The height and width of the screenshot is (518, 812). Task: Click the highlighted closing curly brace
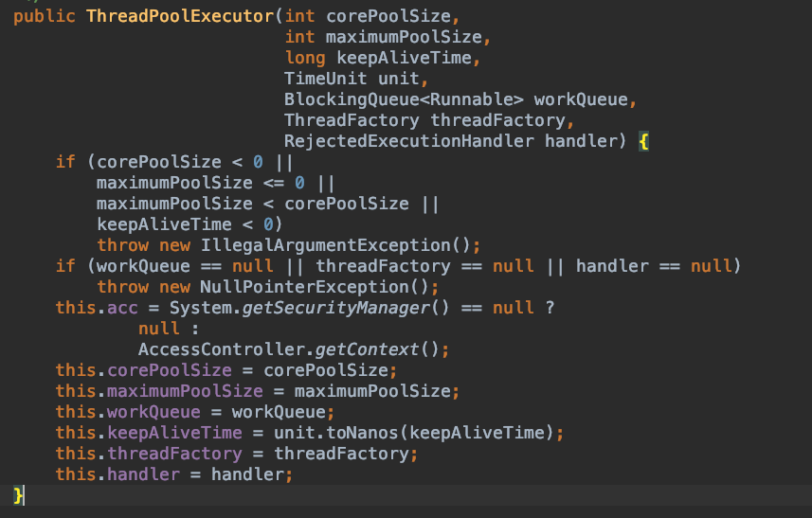tap(19, 495)
